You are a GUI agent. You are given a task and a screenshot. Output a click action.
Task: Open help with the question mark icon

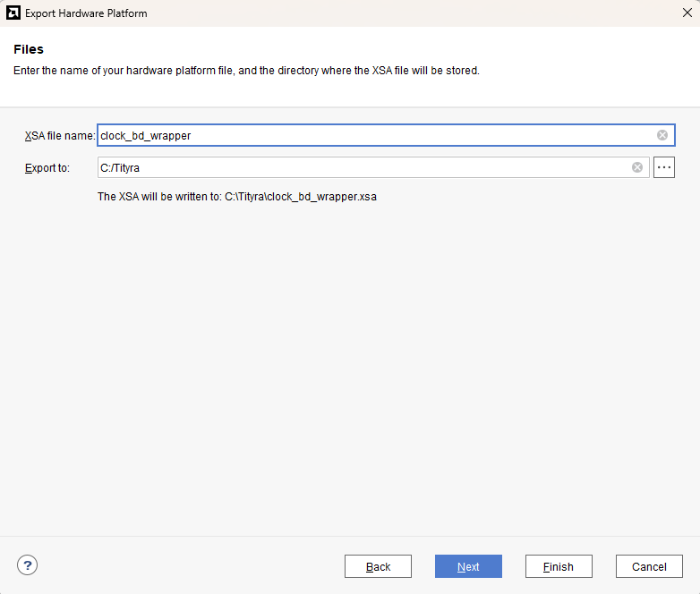coord(28,564)
